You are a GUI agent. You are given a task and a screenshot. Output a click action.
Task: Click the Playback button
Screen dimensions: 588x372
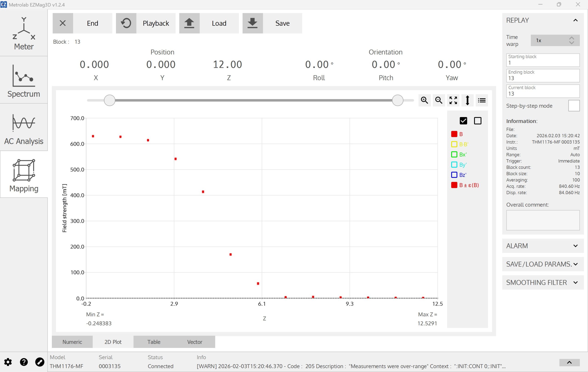point(146,23)
